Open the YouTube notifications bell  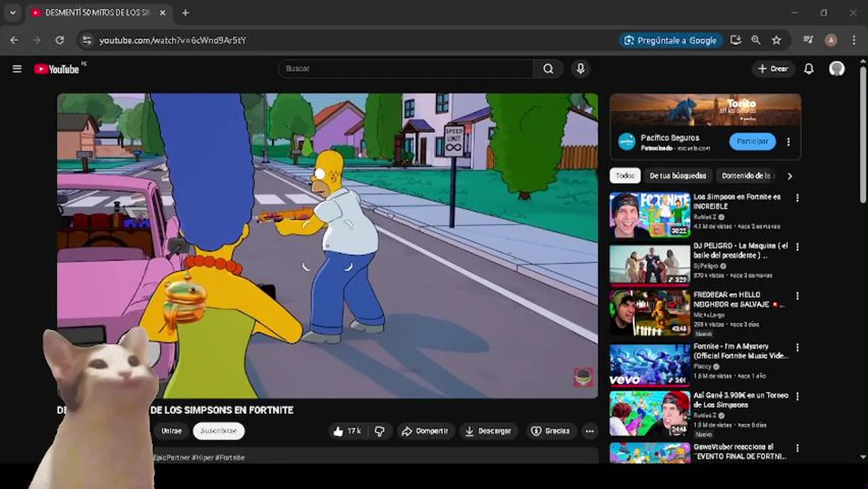[809, 69]
